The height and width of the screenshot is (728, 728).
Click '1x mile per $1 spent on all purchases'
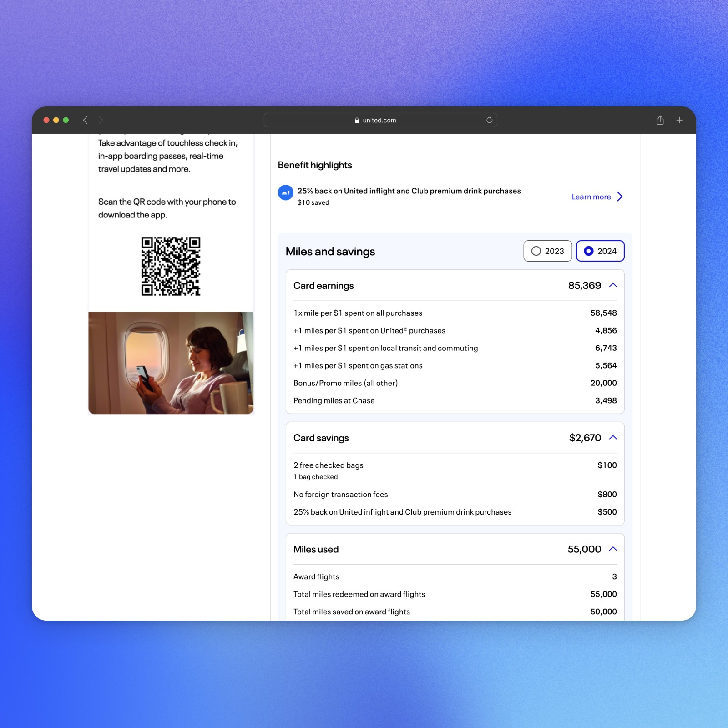[358, 313]
